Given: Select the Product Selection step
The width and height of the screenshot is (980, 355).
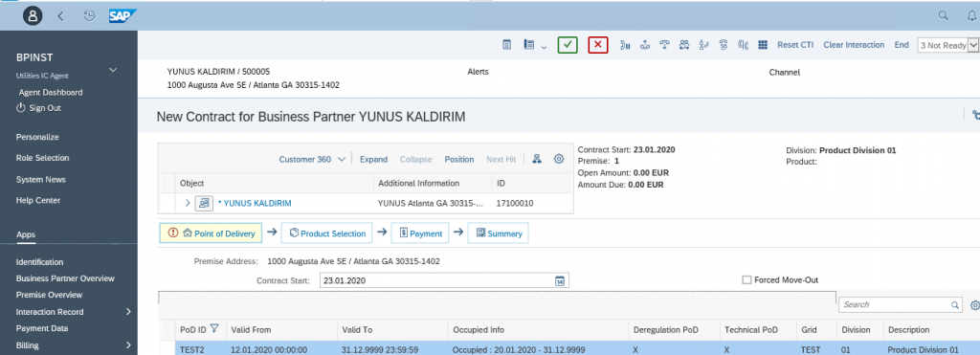Looking at the screenshot, I should click(327, 233).
